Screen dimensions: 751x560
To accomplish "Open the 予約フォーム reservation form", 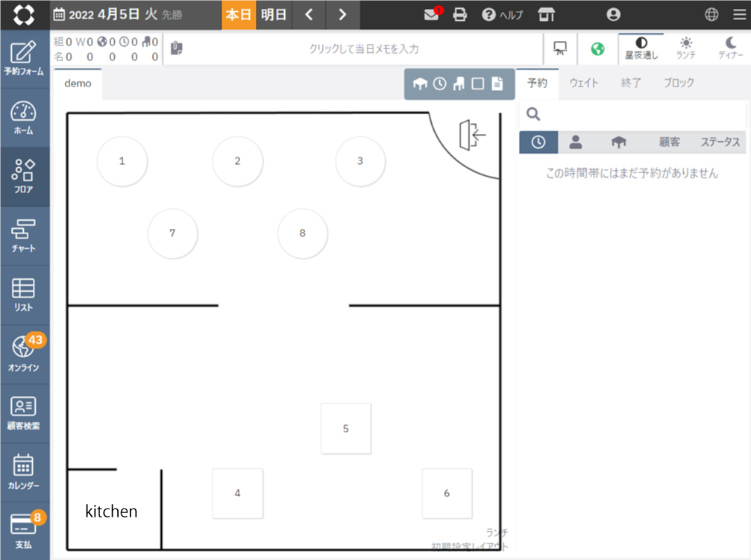I will click(x=24, y=58).
